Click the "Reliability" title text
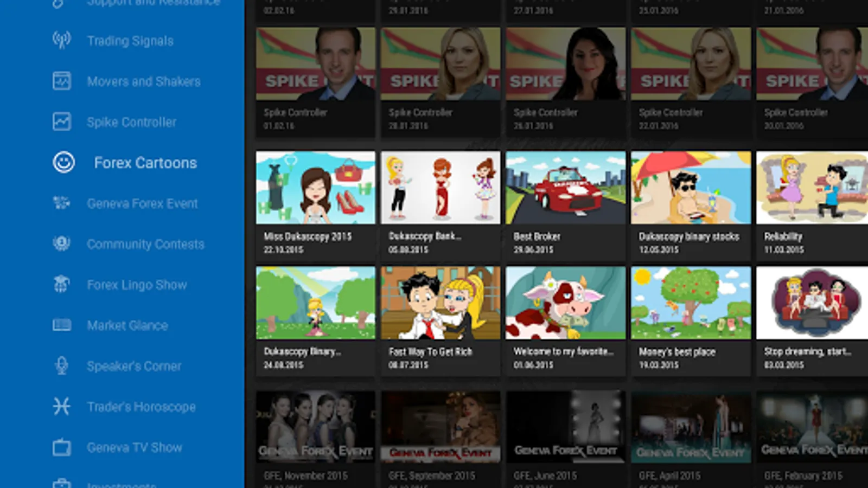 783,236
